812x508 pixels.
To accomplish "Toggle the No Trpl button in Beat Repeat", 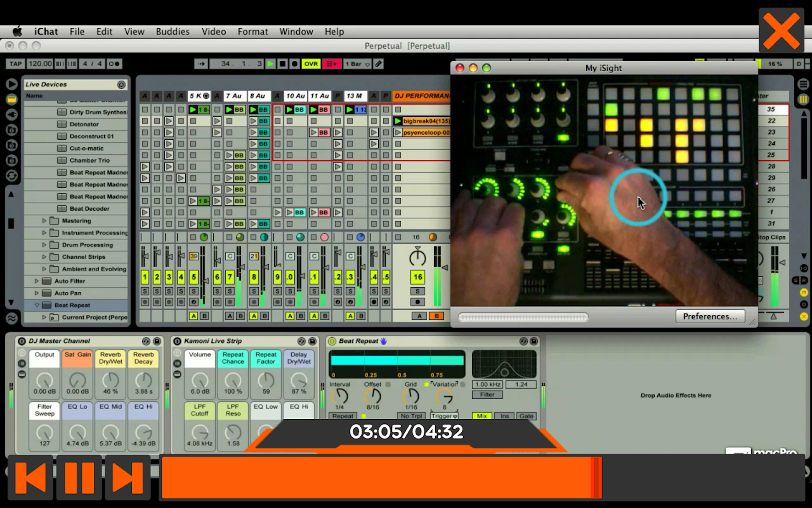I will [x=412, y=417].
